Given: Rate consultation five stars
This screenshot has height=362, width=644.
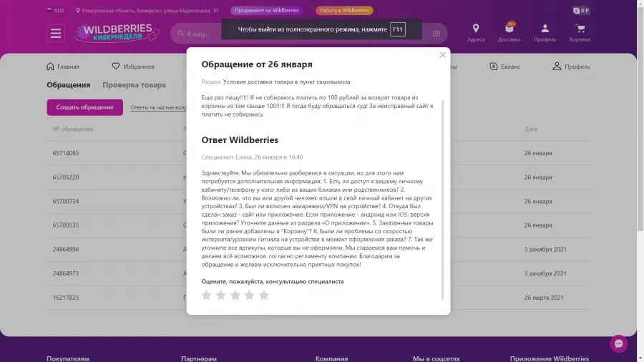Looking at the screenshot, I should (x=263, y=295).
